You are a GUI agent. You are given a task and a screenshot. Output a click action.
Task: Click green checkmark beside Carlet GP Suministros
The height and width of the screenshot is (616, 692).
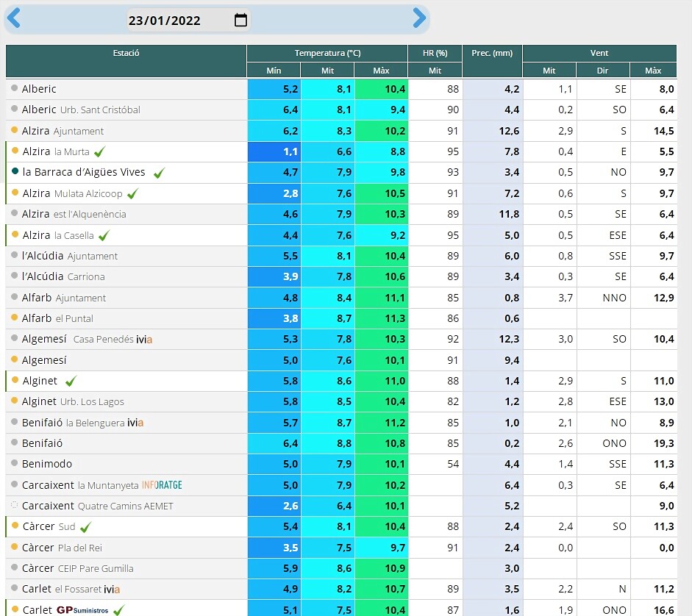pyautogui.click(x=118, y=610)
